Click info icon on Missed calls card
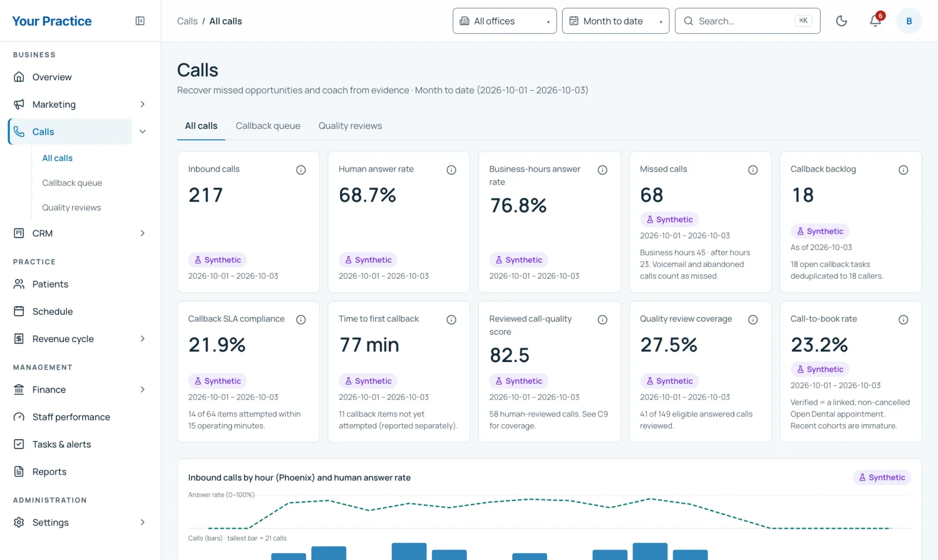This screenshot has height=560, width=938. pos(753,170)
